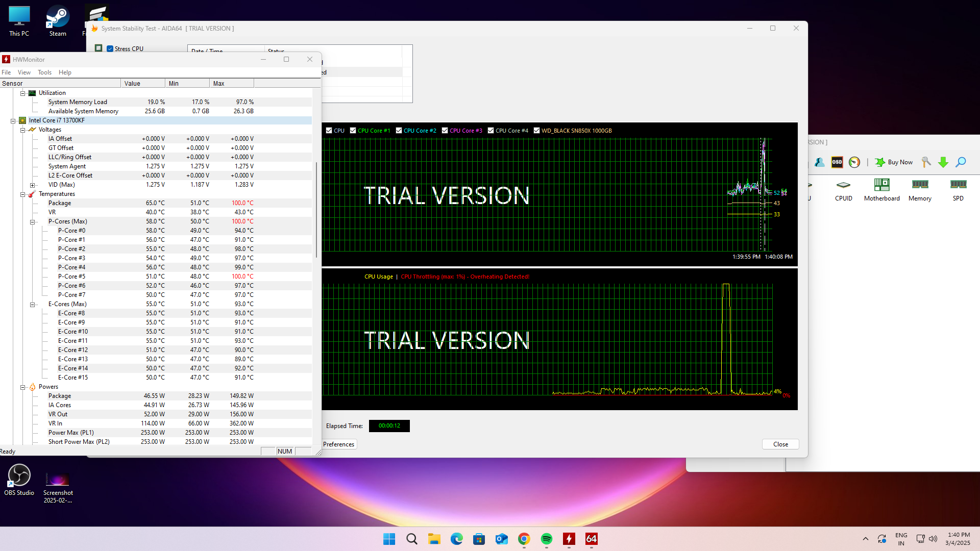980x551 pixels.
Task: Collapse the Temperatures tree node
Action: point(23,194)
